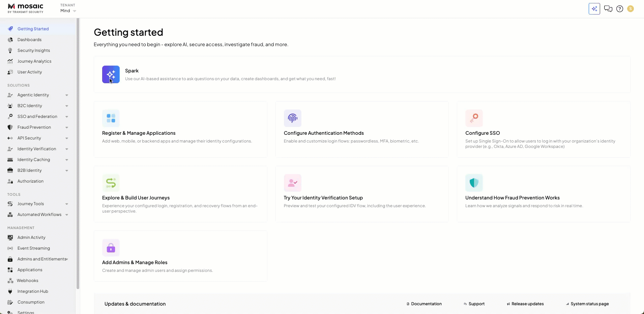
Task: Open the Tenant Mind dropdown
Action: click(x=68, y=11)
